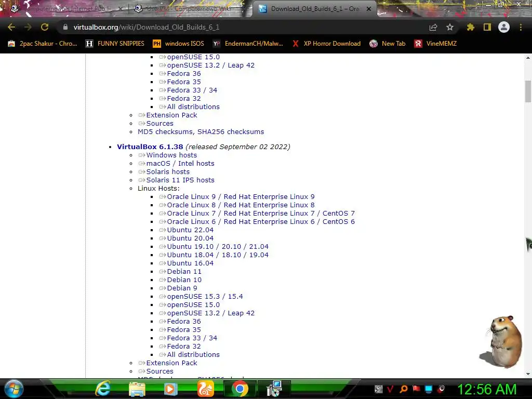Bookmark this page with the star icon
The height and width of the screenshot is (399, 532).
pos(450,27)
